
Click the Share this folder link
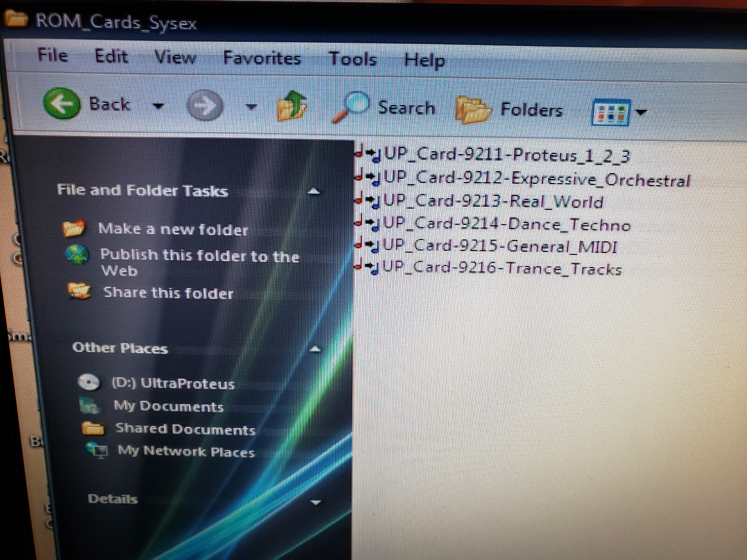[168, 293]
